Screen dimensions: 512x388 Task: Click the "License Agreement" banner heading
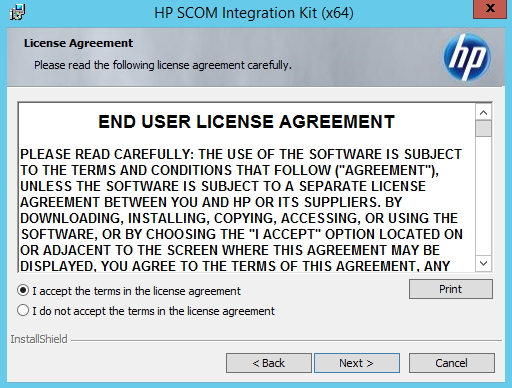pos(78,43)
